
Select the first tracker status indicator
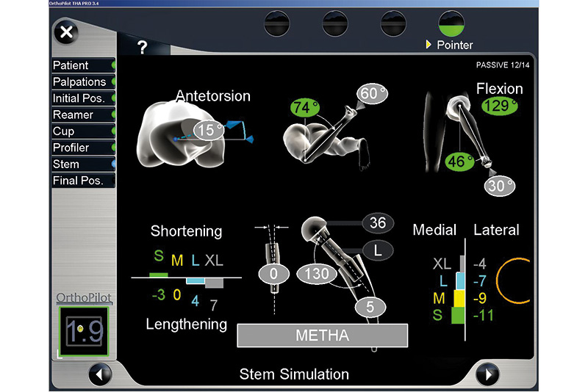(277, 23)
